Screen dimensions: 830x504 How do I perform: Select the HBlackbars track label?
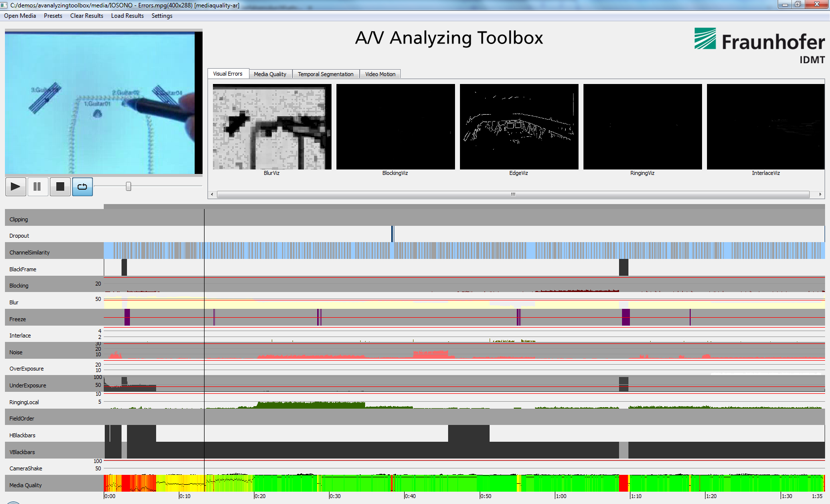click(x=22, y=435)
